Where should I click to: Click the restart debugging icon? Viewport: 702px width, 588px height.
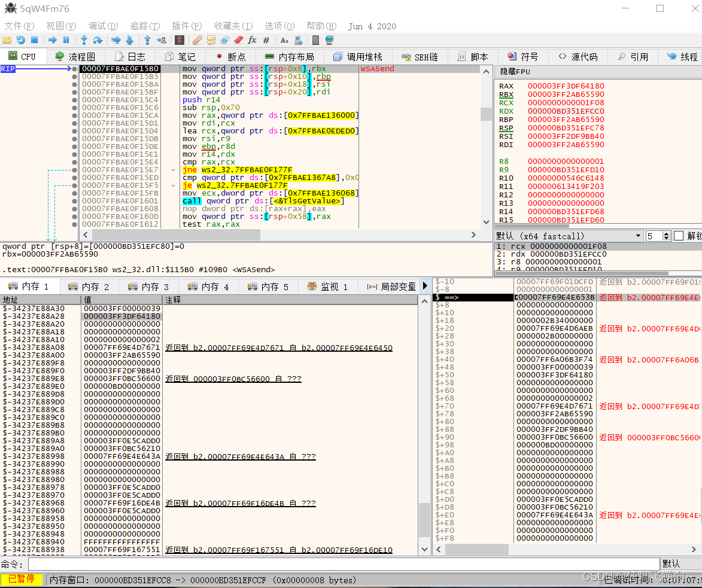coord(20,40)
